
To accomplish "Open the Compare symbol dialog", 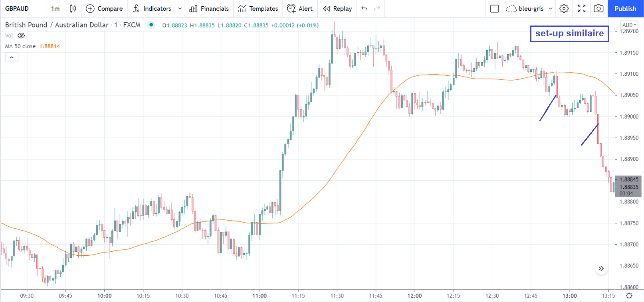I will (x=105, y=8).
